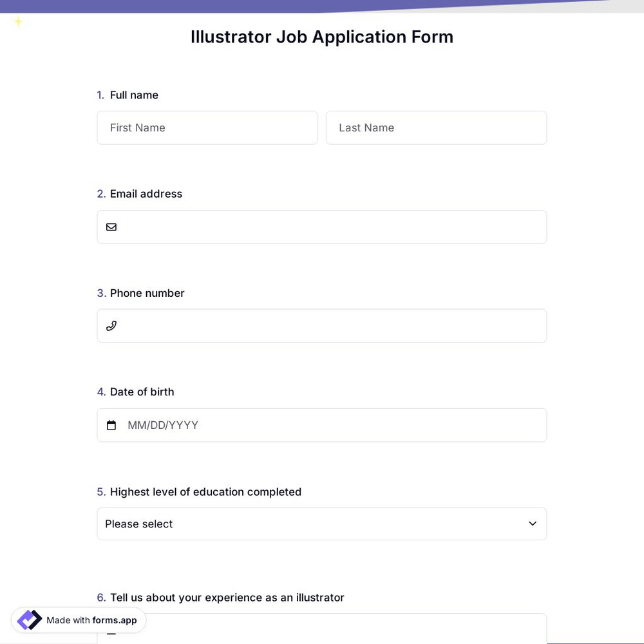Focus the First Name input field

point(207,128)
